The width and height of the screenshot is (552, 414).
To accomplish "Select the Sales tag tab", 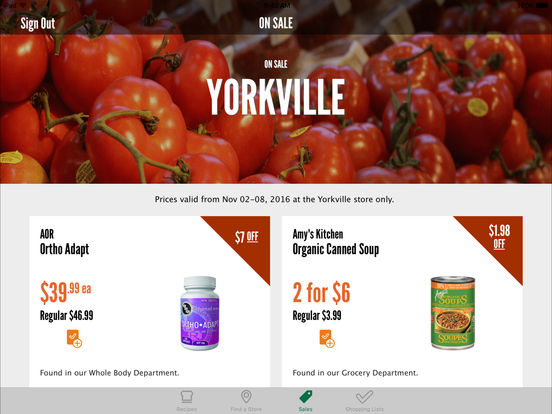I will (305, 401).
